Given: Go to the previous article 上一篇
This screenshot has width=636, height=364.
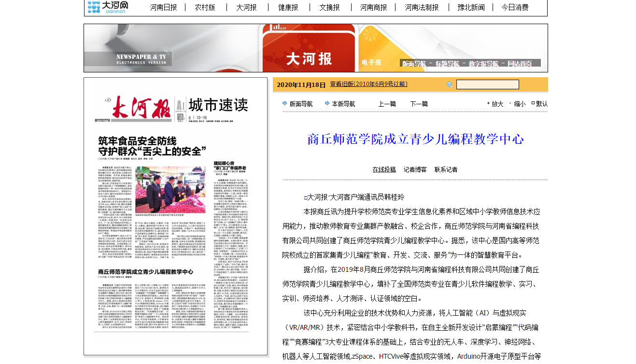Looking at the screenshot, I should [387, 104].
